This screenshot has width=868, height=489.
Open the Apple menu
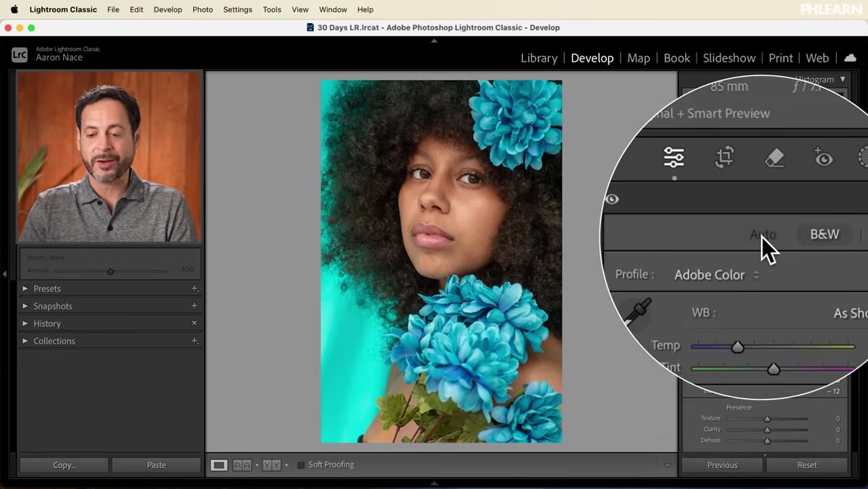coord(14,9)
